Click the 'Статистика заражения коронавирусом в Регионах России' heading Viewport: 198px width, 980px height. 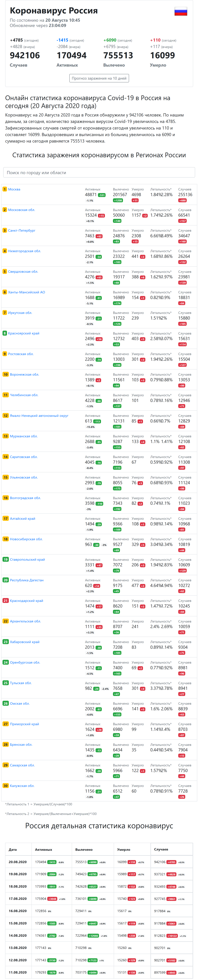point(99,155)
